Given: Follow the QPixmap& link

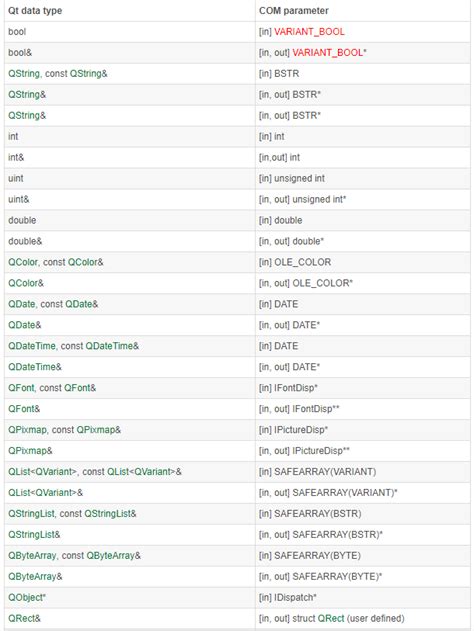Looking at the screenshot, I should click(30, 451).
